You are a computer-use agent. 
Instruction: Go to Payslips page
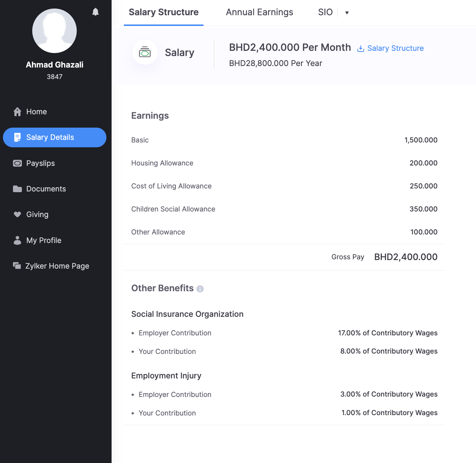[40, 163]
